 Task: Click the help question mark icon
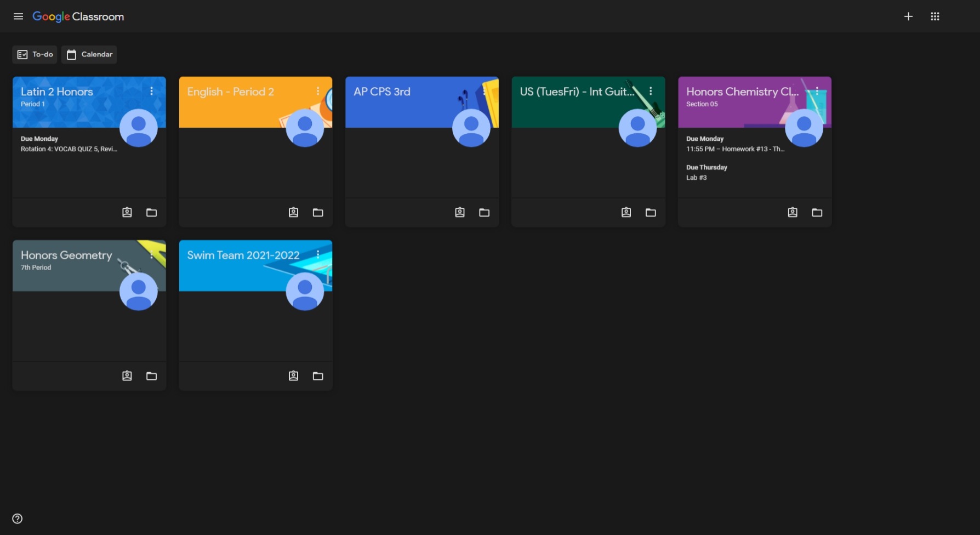tap(17, 518)
